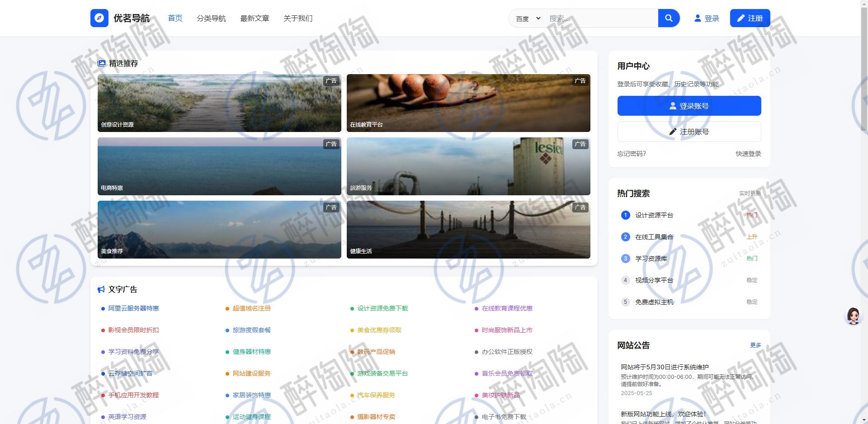The height and width of the screenshot is (424, 868).
Task: Click the 优茗导航 compass logo icon
Action: 99,18
